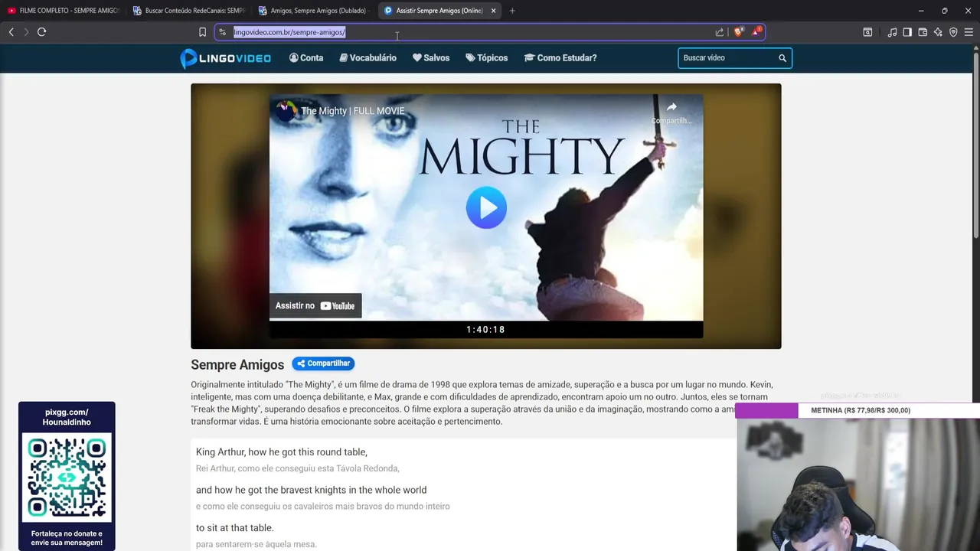Play The Mighty video
This screenshot has height=551, width=980.
(x=486, y=207)
